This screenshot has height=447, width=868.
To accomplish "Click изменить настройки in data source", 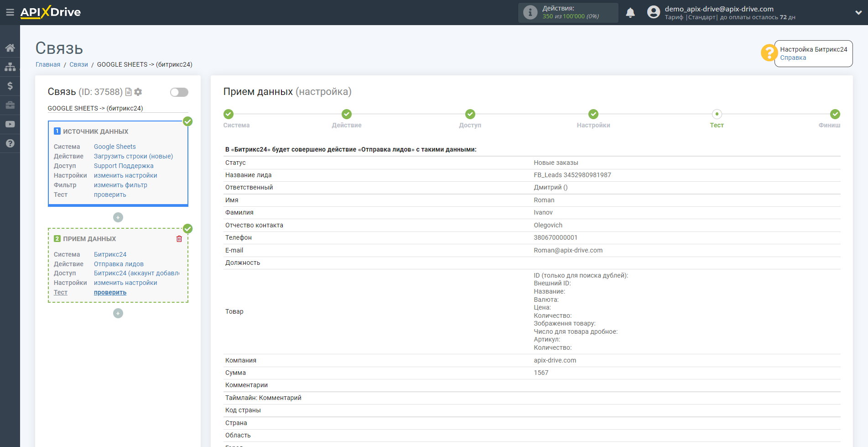I will (125, 175).
